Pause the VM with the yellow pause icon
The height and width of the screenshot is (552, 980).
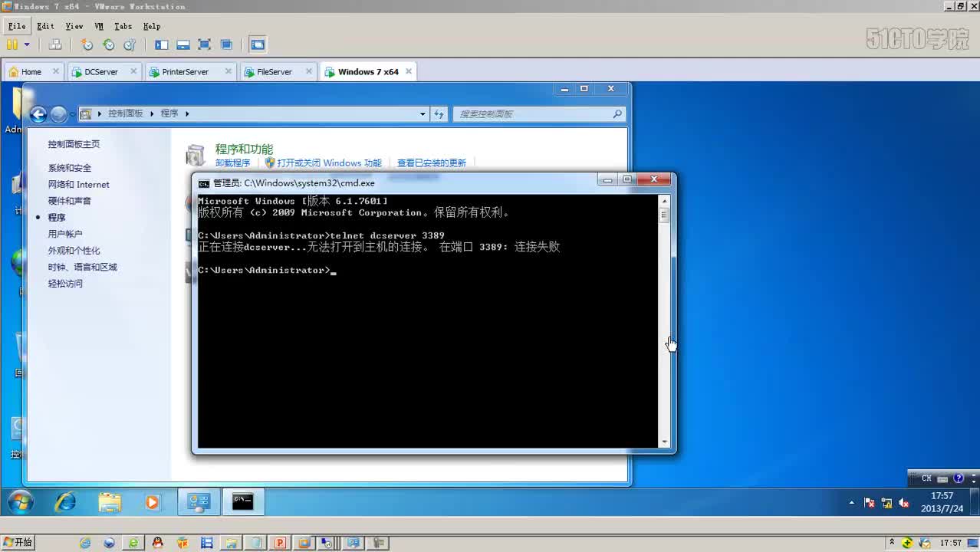coord(12,44)
